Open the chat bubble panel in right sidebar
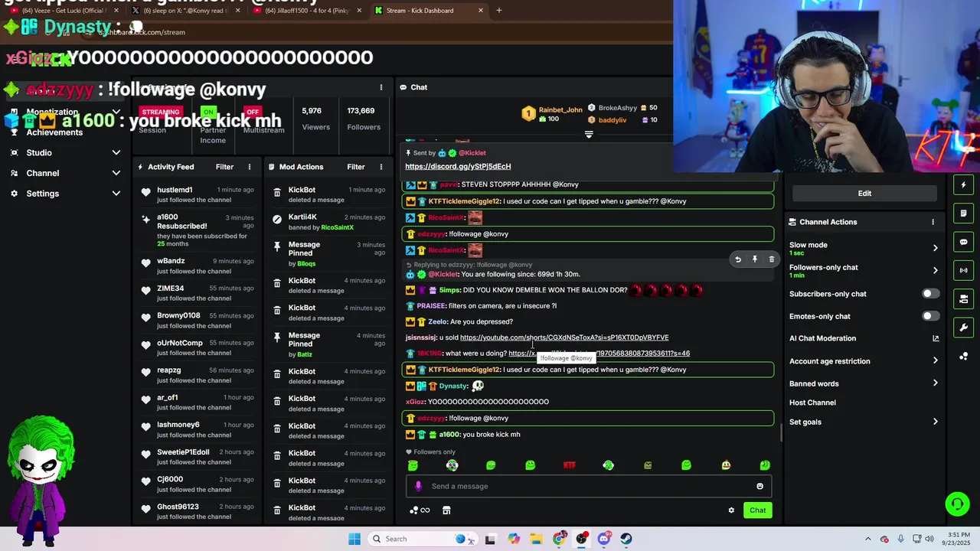This screenshot has height=551, width=980. point(963,242)
